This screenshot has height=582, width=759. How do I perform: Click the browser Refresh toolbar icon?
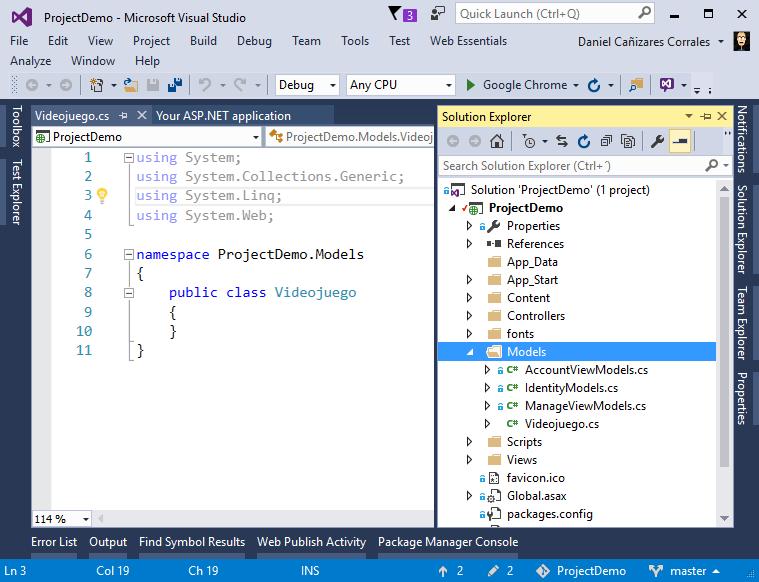point(594,85)
